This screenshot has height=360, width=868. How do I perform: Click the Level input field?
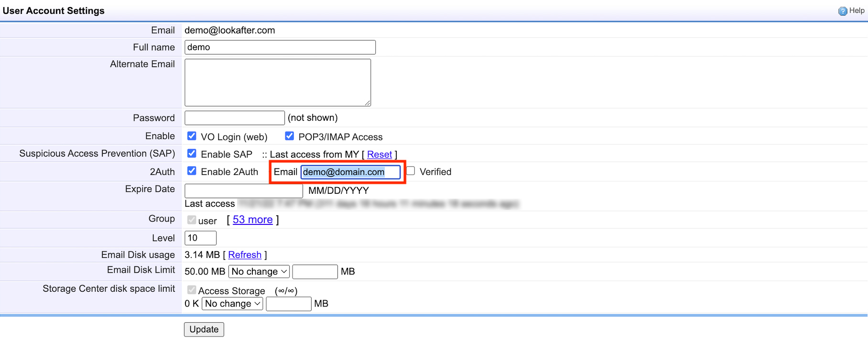[x=200, y=238]
